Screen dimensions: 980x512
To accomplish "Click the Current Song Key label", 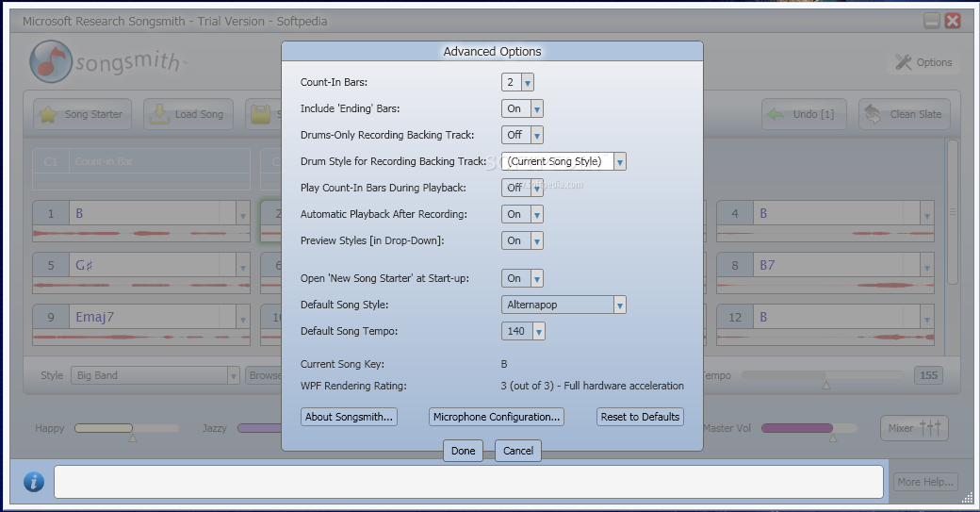I will click(342, 365).
